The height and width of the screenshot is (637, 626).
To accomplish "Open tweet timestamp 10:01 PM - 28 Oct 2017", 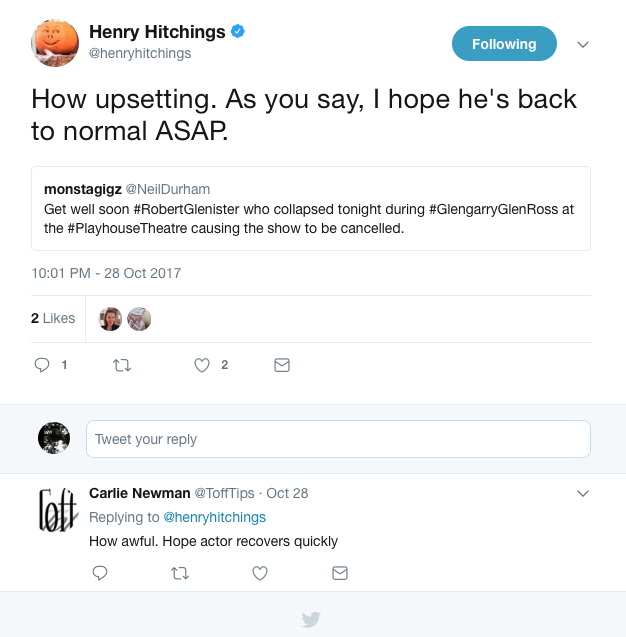I will click(106, 273).
